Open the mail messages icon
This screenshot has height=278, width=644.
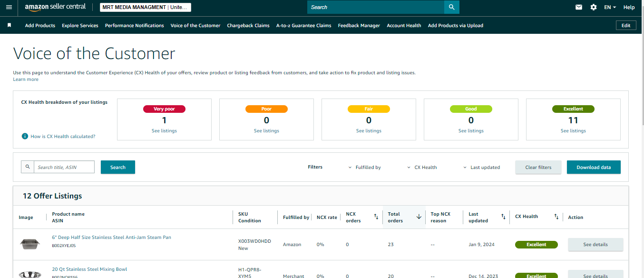pyautogui.click(x=579, y=7)
